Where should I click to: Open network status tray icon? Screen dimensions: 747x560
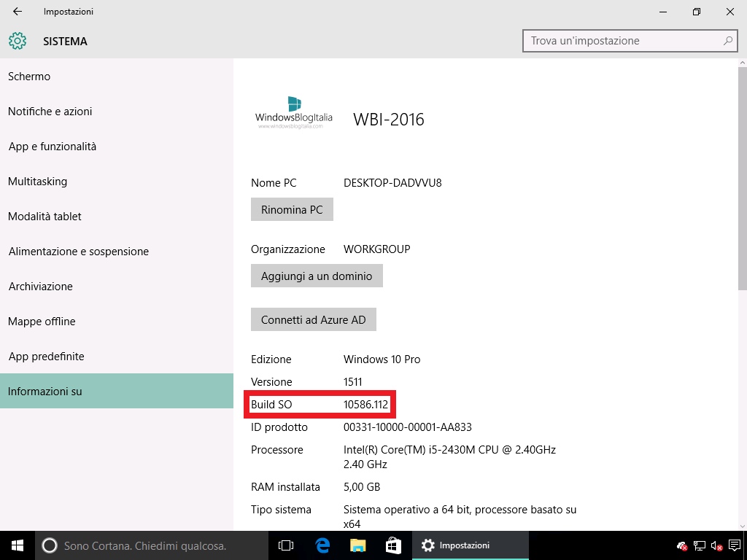[700, 545]
